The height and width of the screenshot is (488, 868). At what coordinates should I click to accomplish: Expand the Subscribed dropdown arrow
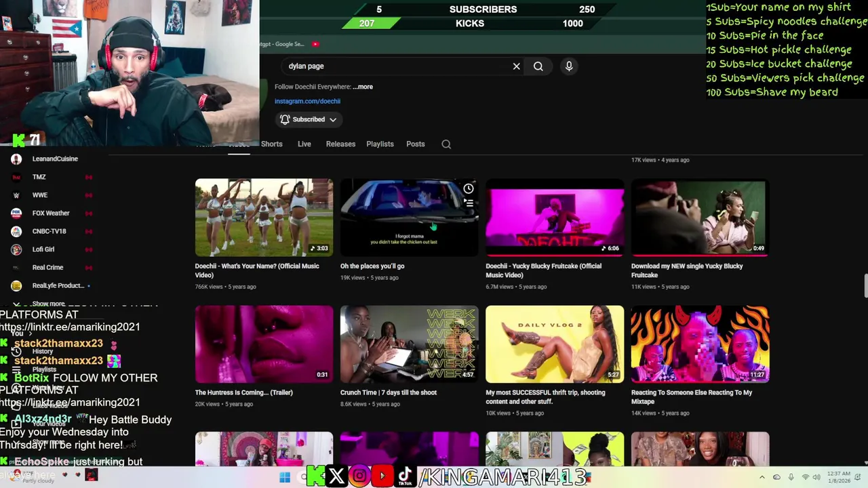[333, 120]
